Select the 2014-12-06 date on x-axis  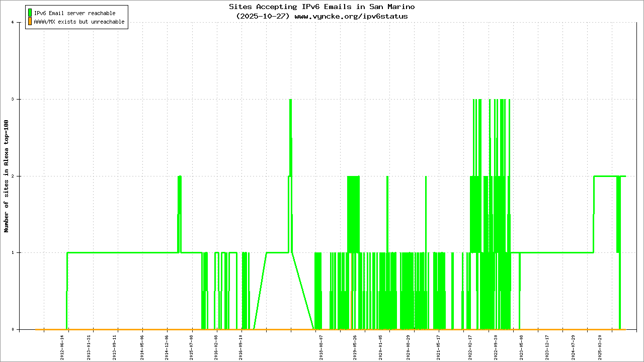[167, 346]
